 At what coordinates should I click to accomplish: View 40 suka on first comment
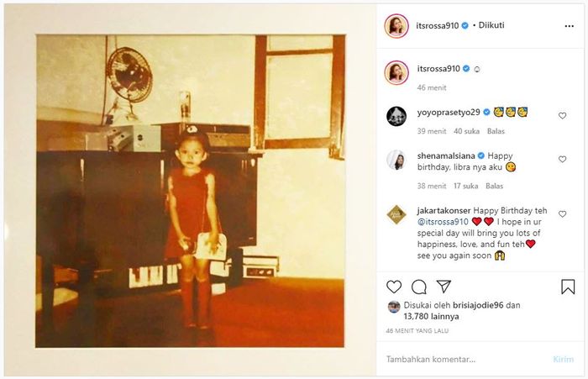466,131
